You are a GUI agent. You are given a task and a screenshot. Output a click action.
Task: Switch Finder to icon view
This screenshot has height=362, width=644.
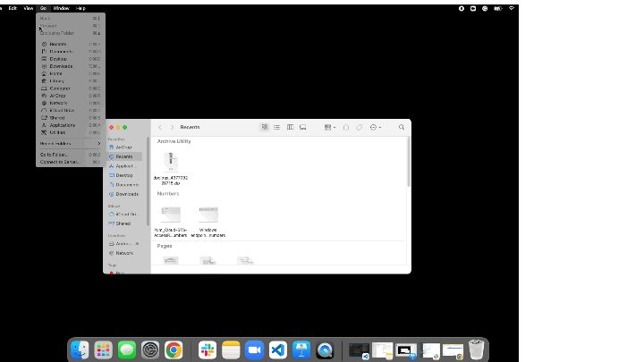(265, 128)
